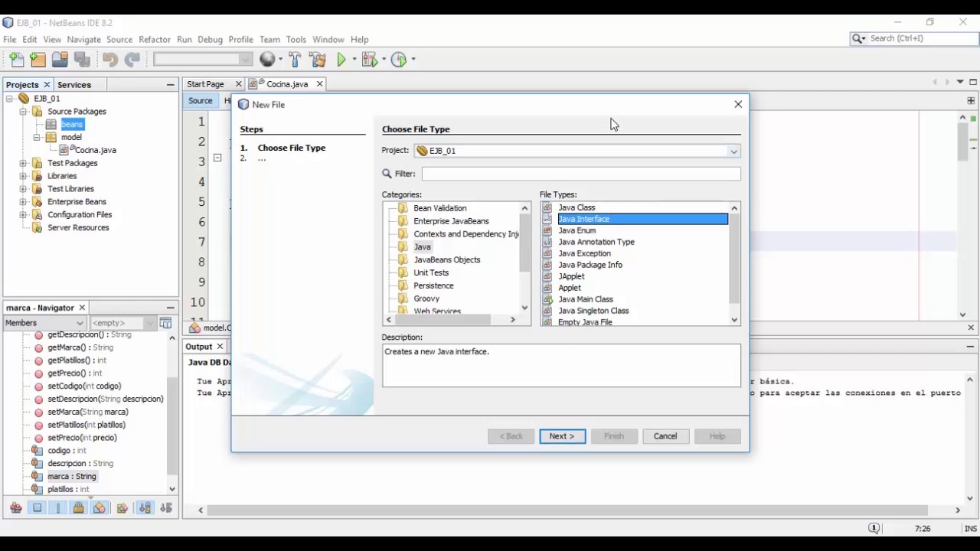Click the Source view button in editor
Image resolution: width=980 pixels, height=551 pixels.
[200, 101]
